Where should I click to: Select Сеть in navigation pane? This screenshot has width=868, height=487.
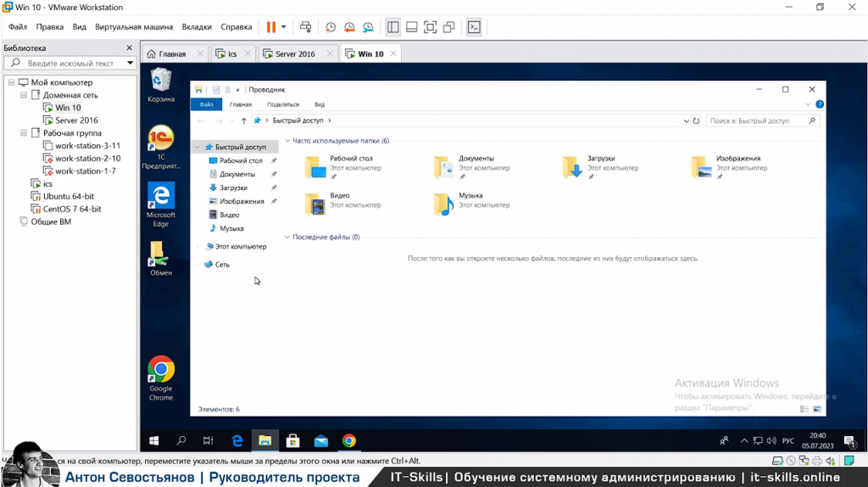click(217, 265)
